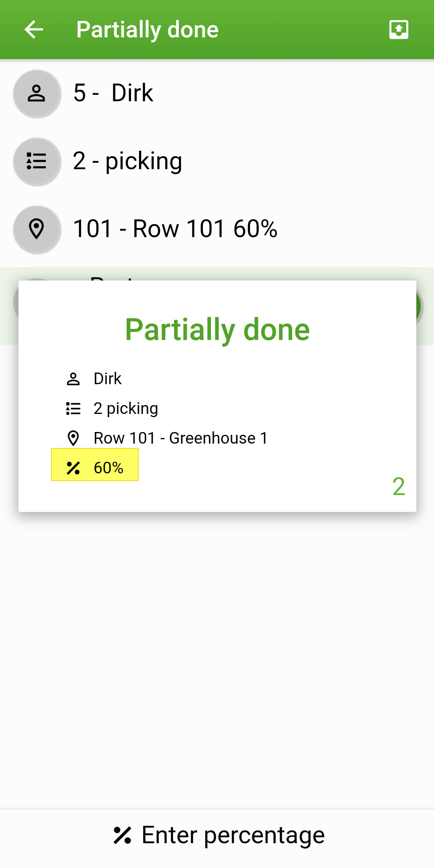Tap the Partially done card heading
The image size is (434, 868).
pos(217,330)
